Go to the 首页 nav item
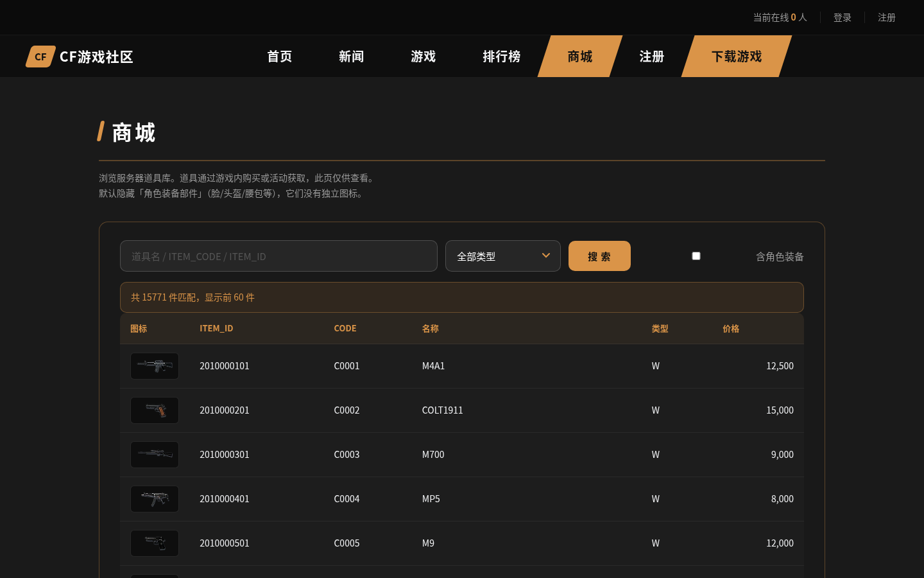 click(x=280, y=57)
